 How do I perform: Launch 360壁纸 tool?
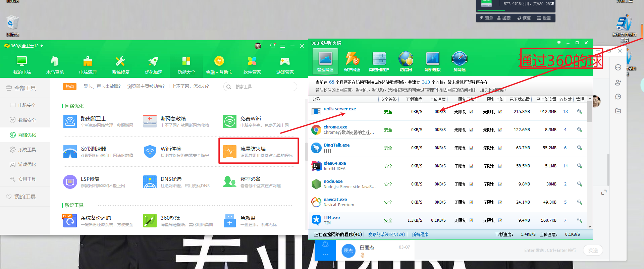pos(178,221)
